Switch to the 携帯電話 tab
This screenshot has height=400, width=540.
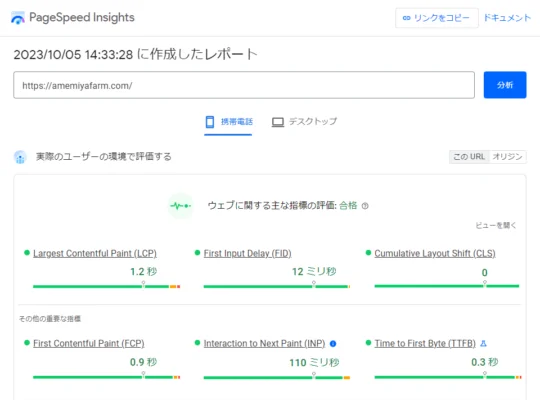228,122
